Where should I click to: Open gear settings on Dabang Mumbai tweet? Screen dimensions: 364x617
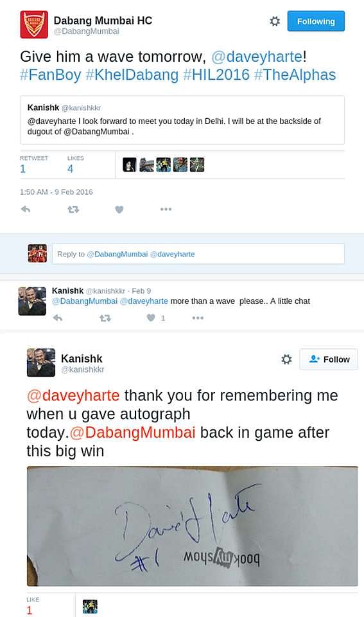click(275, 21)
